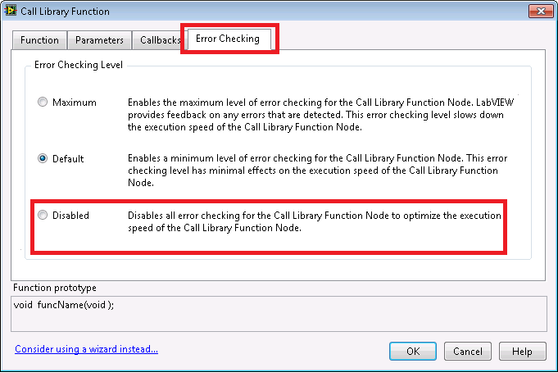Switch to the Function tab

click(x=39, y=40)
